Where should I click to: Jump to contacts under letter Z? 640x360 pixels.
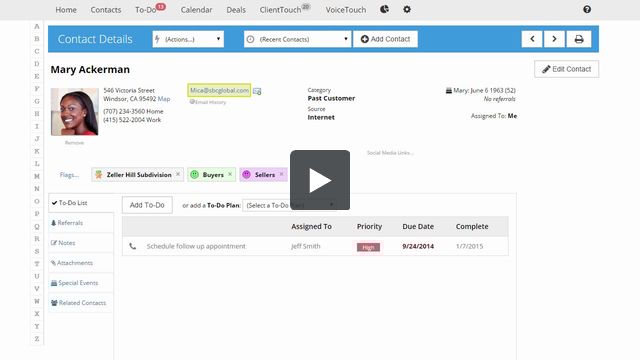point(37,338)
